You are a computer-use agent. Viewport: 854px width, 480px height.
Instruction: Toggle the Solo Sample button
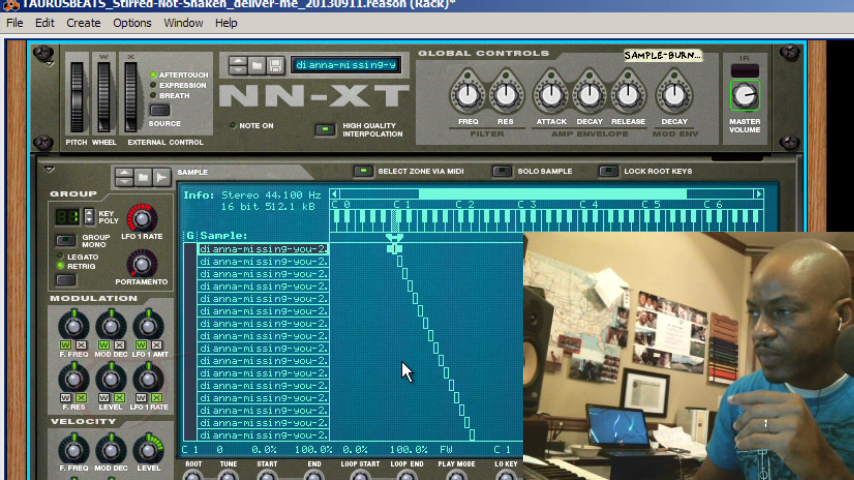point(502,171)
